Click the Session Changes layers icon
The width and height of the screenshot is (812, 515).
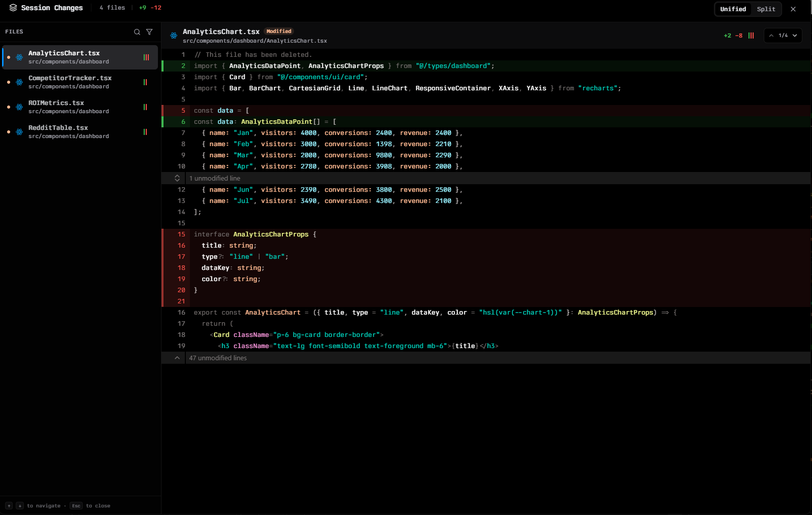coord(13,8)
